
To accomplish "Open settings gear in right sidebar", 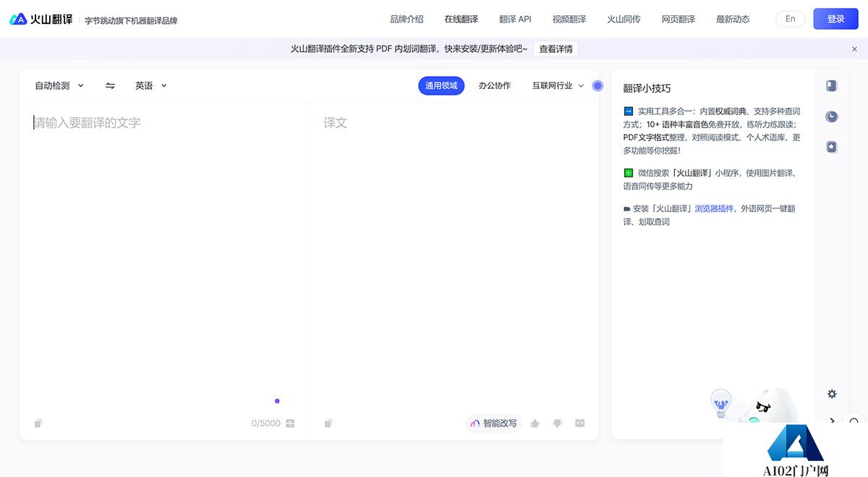I will [832, 394].
